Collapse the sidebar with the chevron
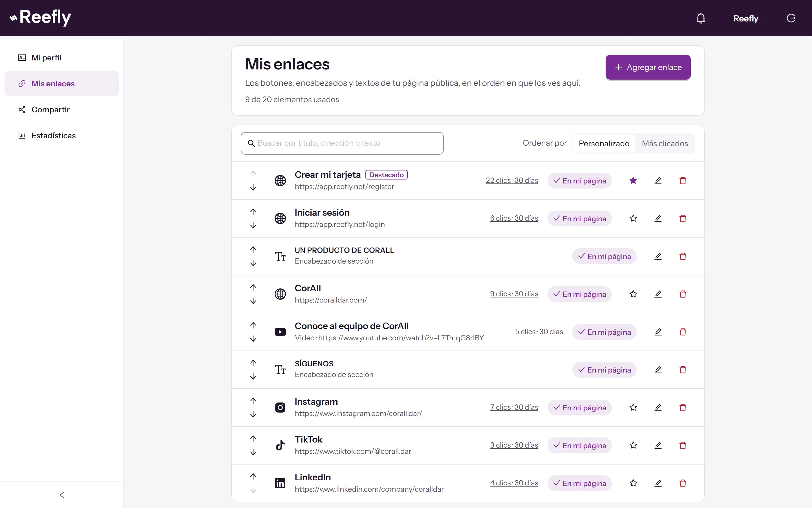The width and height of the screenshot is (812, 508). [x=62, y=495]
